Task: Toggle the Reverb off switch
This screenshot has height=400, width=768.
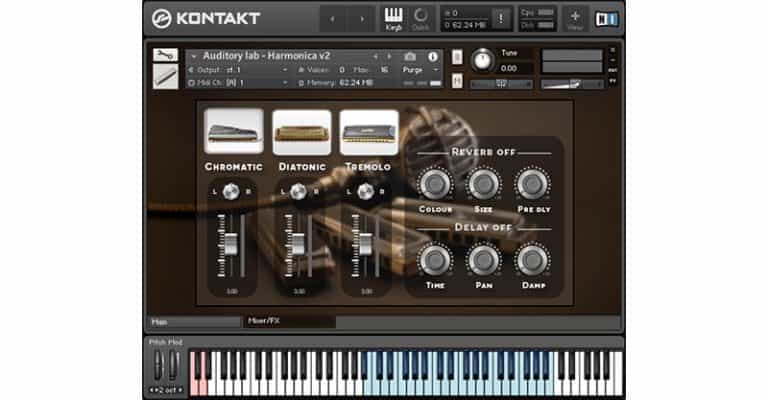Action: click(x=483, y=152)
